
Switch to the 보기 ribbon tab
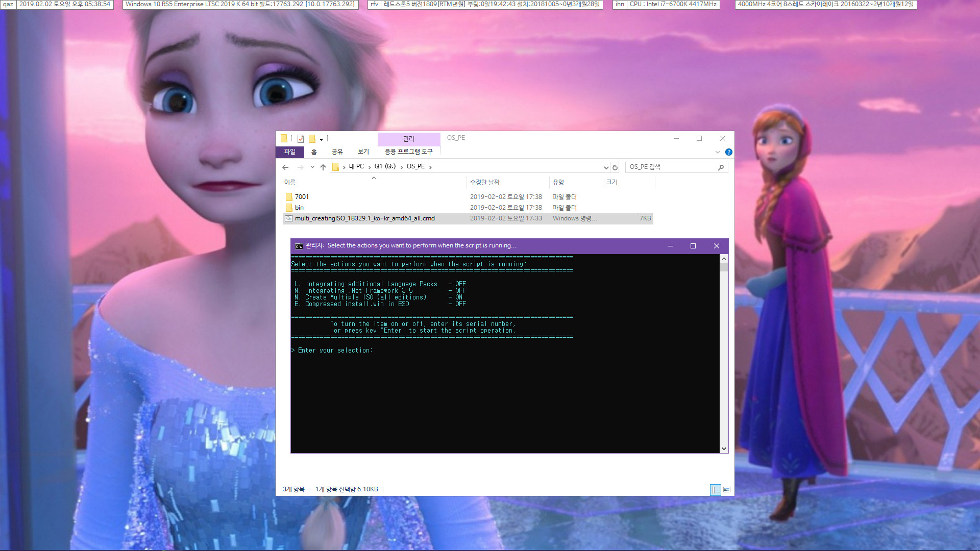(363, 152)
